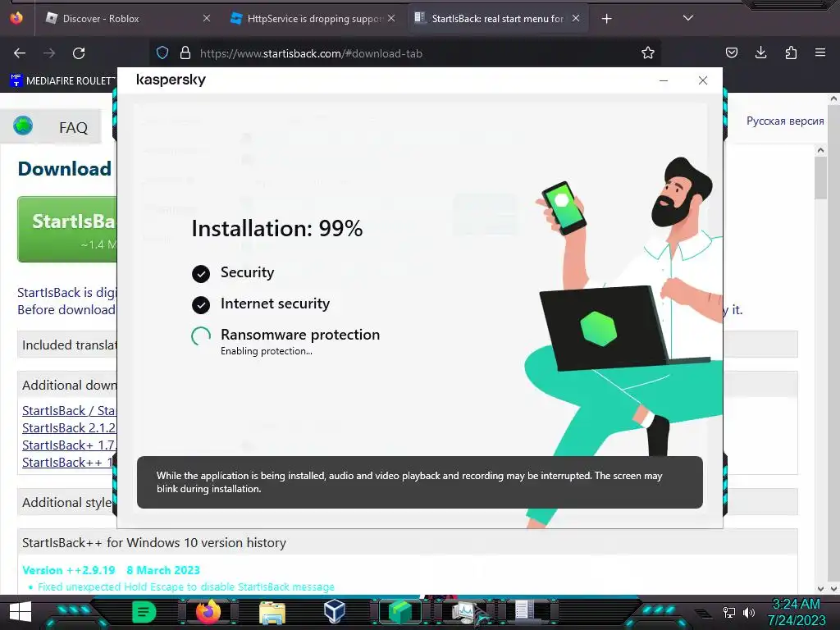Viewport: 840px width, 630px height.
Task: Minimize the Kaspersky installer window
Action: [x=663, y=80]
